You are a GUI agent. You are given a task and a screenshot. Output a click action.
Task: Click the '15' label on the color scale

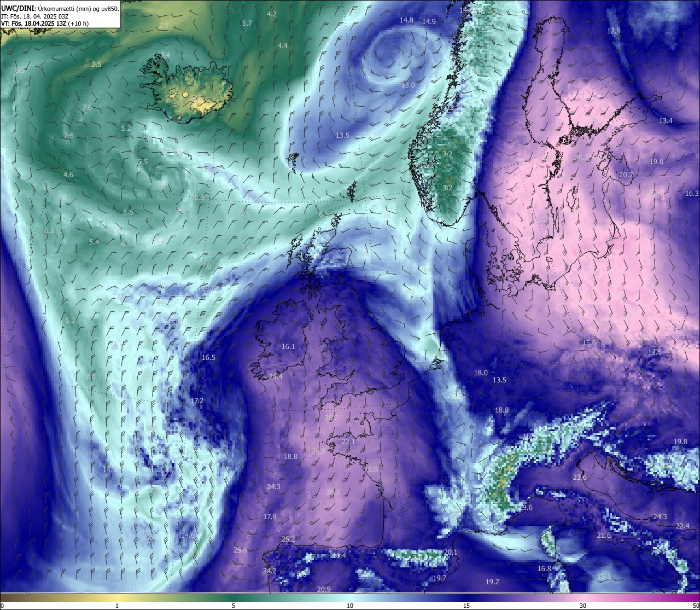[466, 606]
